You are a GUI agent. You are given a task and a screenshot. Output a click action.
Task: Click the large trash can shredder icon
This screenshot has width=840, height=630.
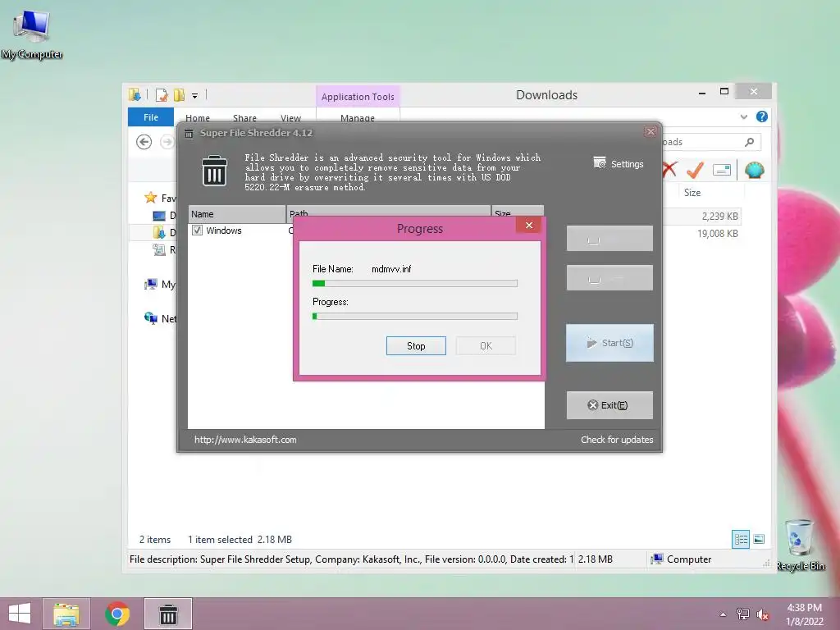(x=214, y=171)
